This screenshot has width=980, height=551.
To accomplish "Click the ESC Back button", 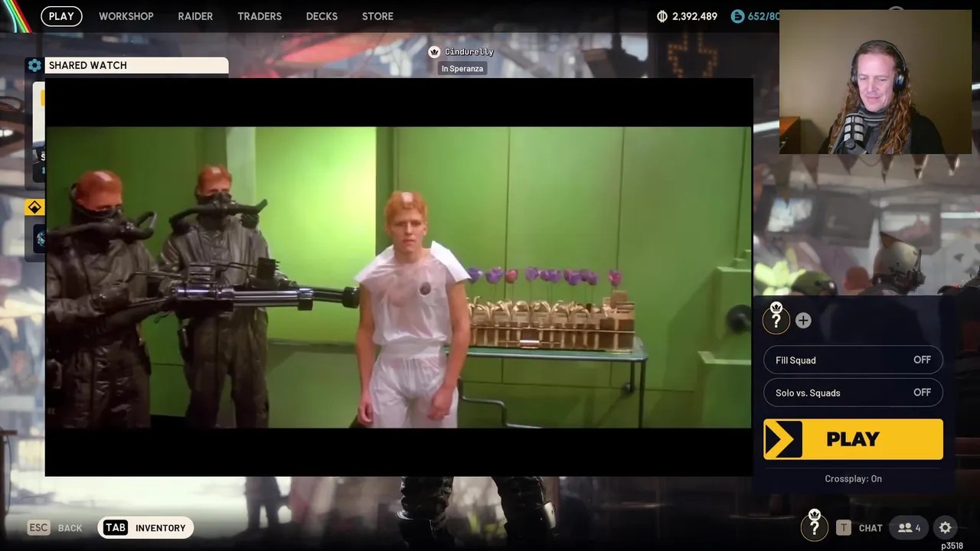I will coord(55,528).
